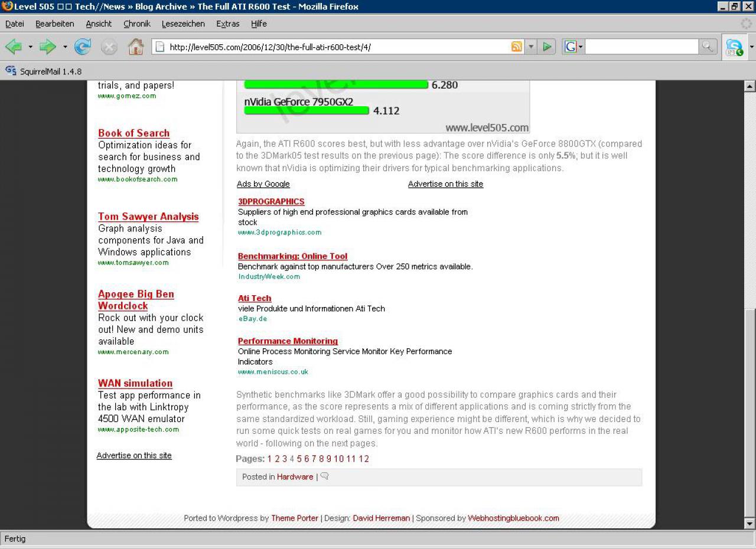Image resolution: width=756 pixels, height=549 pixels.
Task: Reload the page with the refresh icon
Action: [x=82, y=47]
